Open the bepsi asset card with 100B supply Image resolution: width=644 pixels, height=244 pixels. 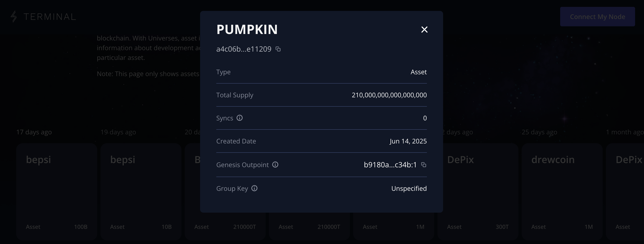[57, 192]
